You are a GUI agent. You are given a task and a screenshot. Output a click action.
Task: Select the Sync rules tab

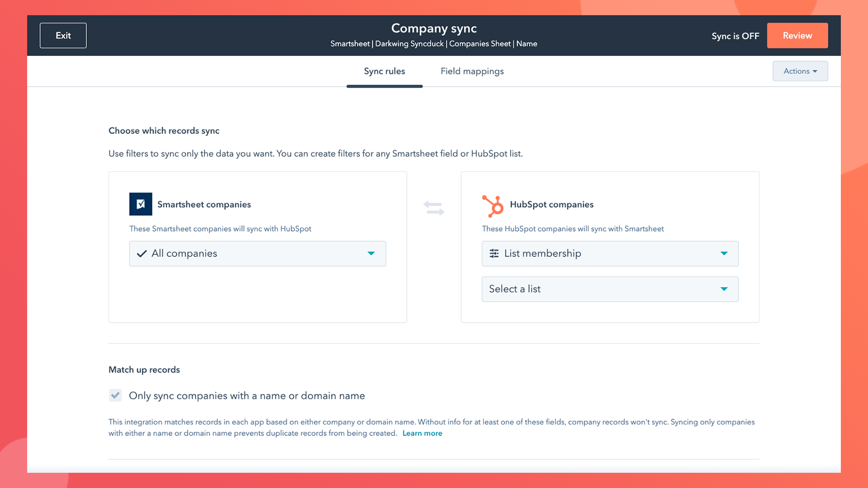[384, 71]
